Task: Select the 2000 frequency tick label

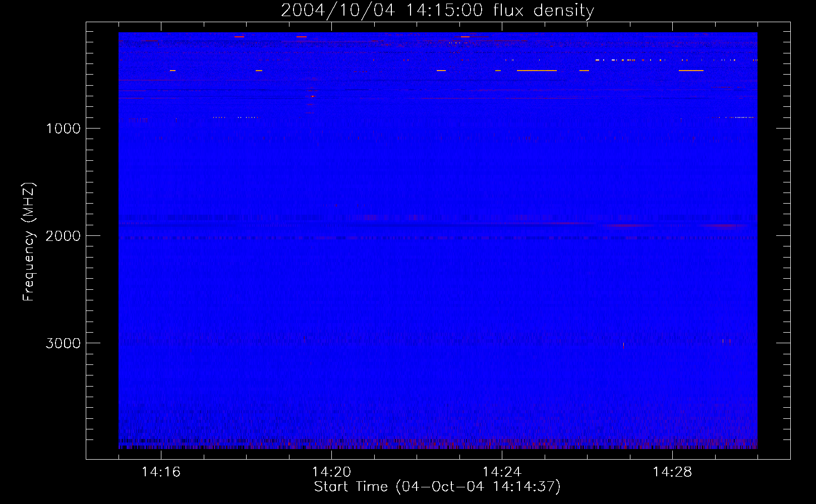Action: [63, 236]
